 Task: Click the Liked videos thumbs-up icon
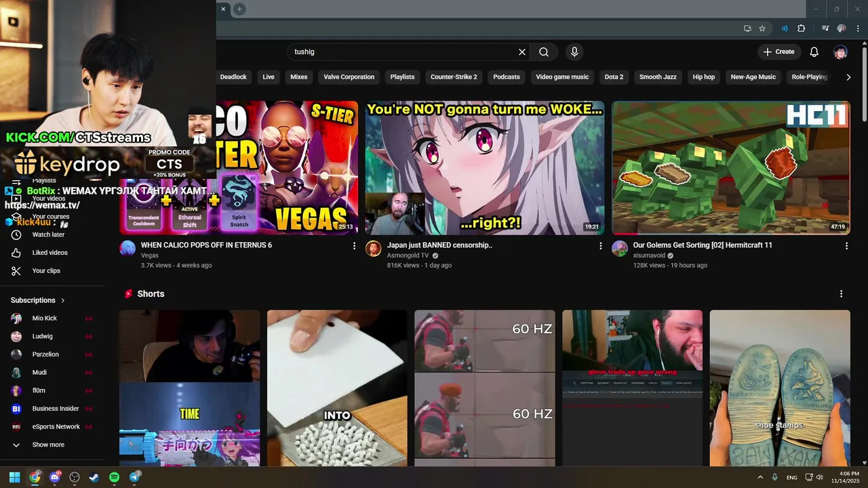click(x=16, y=253)
